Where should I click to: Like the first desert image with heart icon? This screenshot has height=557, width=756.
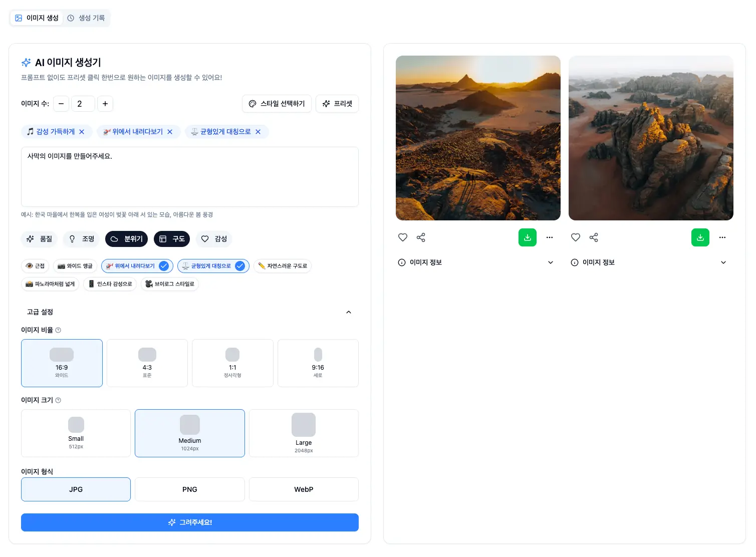(402, 237)
